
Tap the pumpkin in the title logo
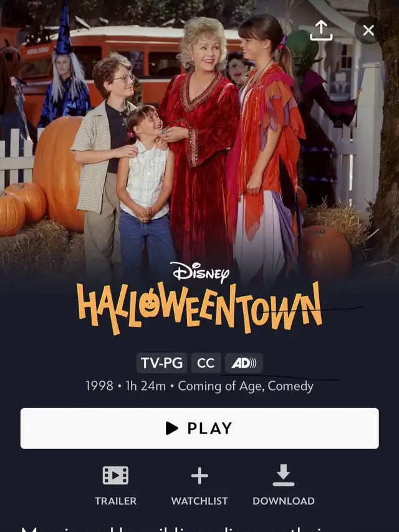(150, 303)
